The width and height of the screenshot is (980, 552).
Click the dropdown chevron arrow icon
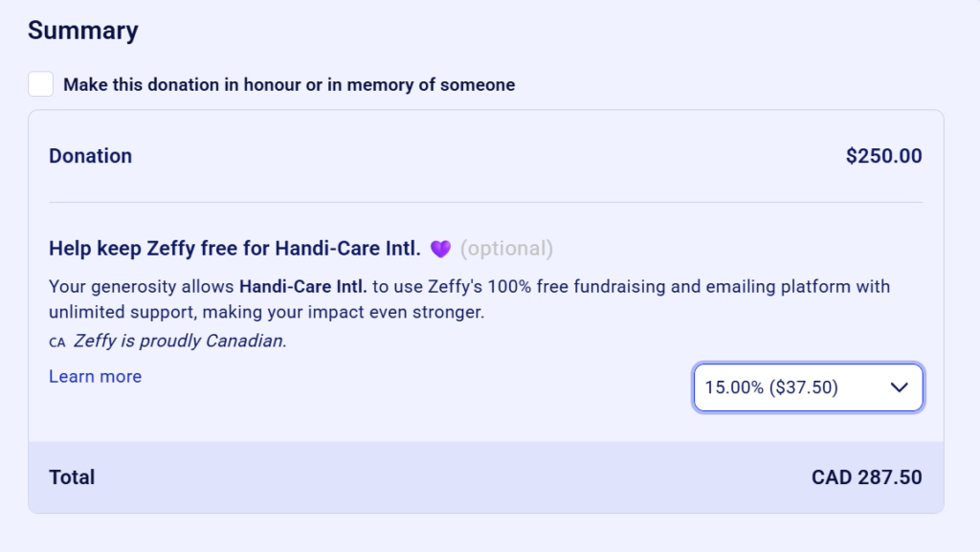899,387
